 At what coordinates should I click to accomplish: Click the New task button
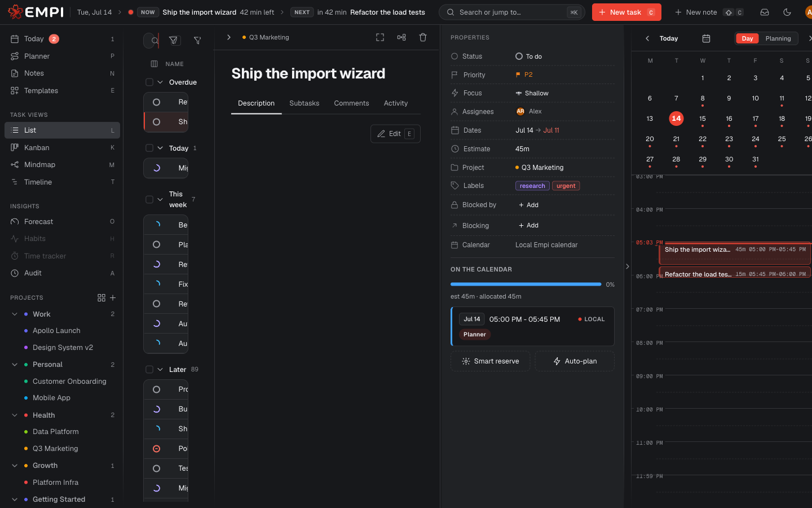pos(626,12)
